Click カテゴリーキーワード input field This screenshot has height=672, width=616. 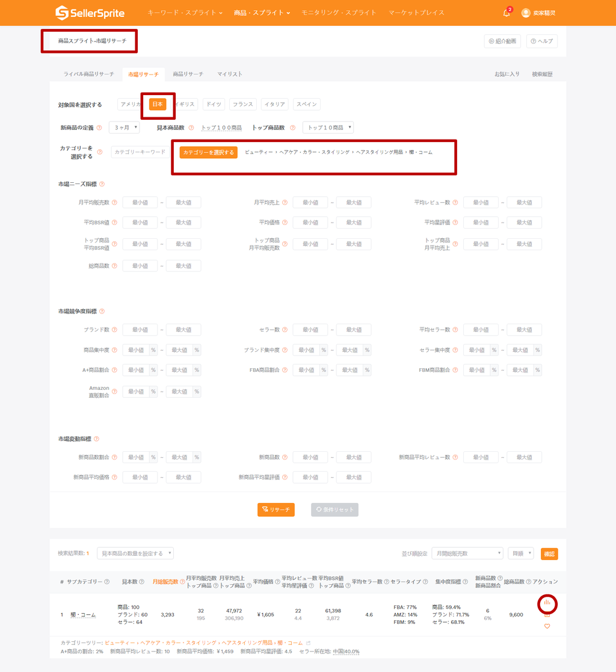tap(140, 152)
